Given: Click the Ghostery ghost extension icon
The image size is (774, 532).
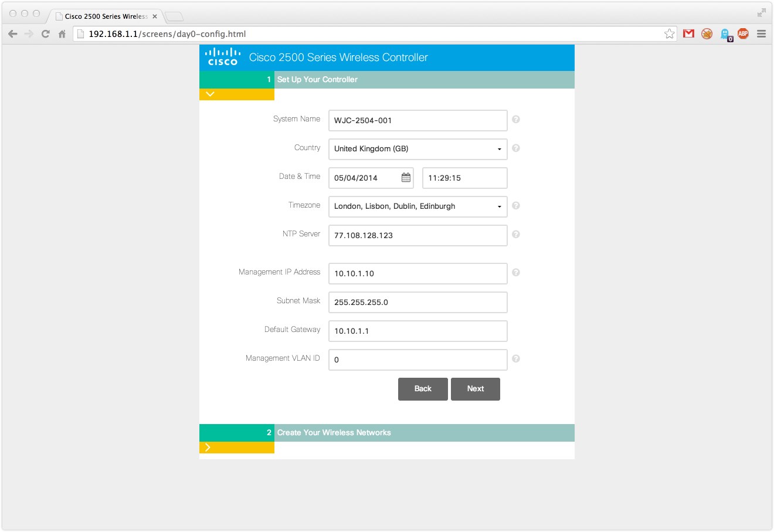Looking at the screenshot, I should (726, 35).
